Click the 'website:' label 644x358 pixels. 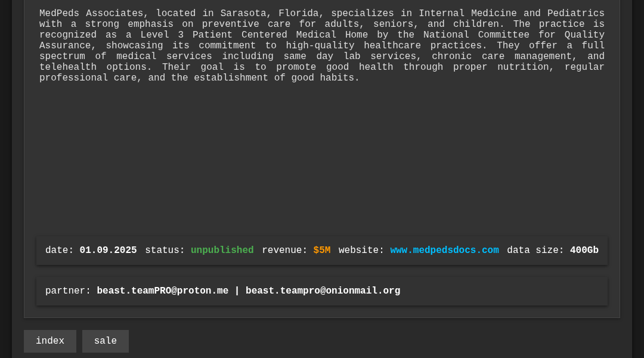(x=361, y=251)
